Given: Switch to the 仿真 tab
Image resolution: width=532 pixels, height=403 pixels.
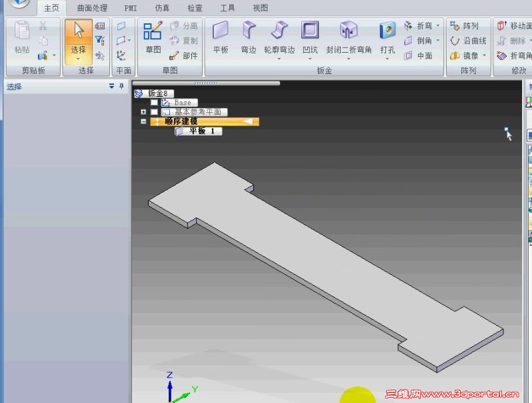Looking at the screenshot, I should coord(162,8).
